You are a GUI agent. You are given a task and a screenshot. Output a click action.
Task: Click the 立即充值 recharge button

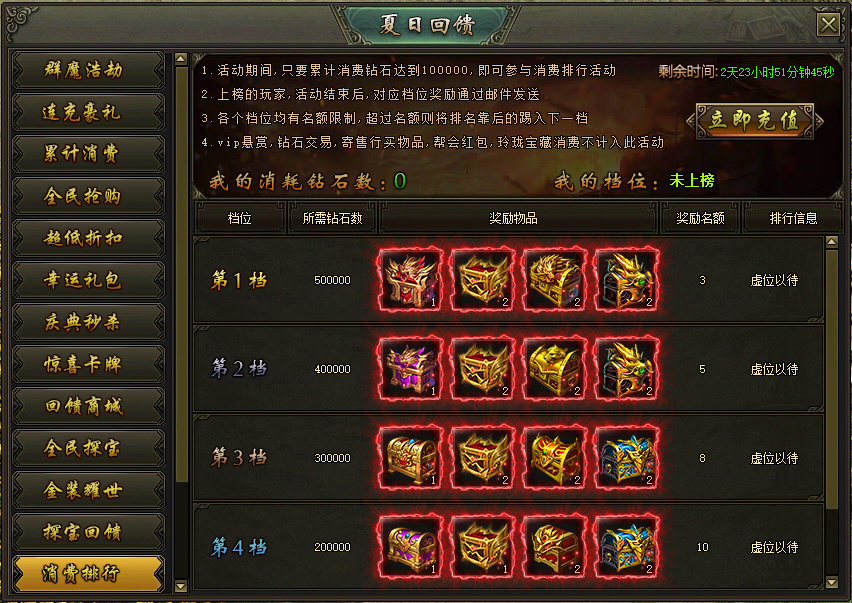click(x=755, y=121)
